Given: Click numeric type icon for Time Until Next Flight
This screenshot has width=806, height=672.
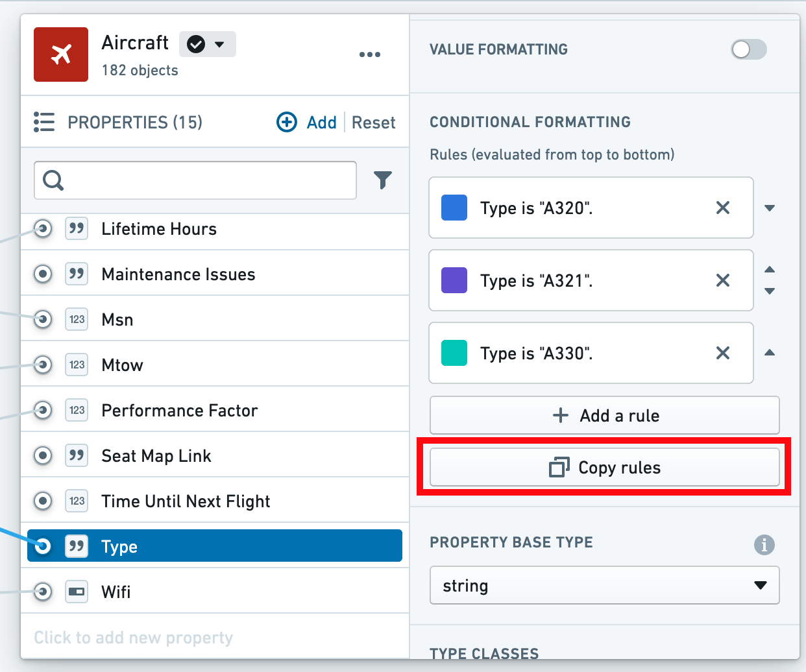Looking at the screenshot, I should (x=77, y=501).
